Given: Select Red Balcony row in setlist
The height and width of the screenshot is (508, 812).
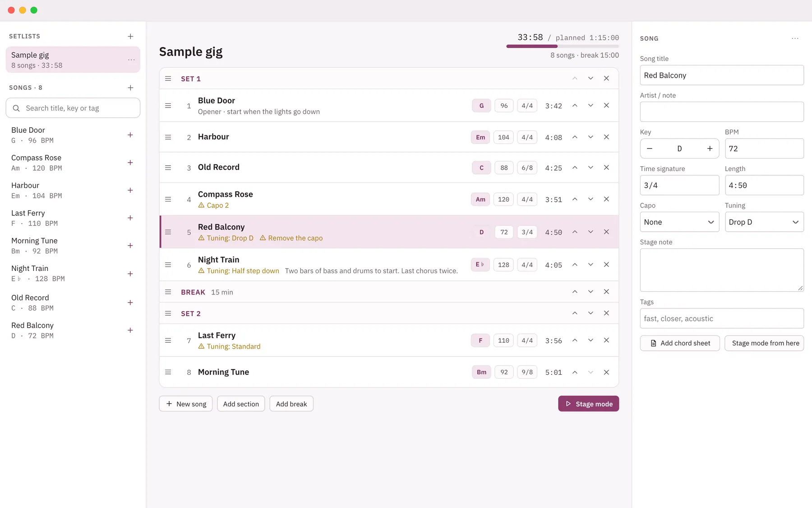Looking at the screenshot, I should 389,232.
